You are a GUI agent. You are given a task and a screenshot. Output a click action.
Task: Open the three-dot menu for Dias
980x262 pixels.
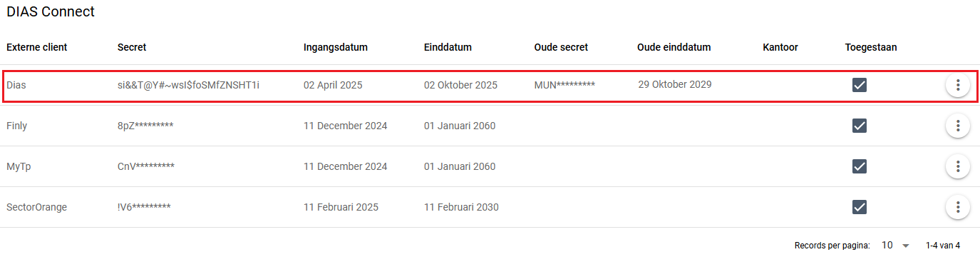point(958,85)
